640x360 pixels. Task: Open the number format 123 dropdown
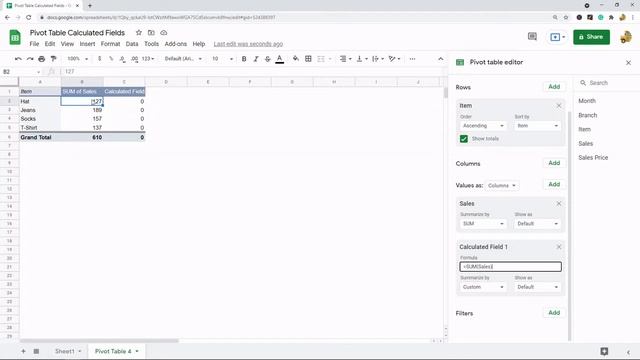[x=148, y=59]
